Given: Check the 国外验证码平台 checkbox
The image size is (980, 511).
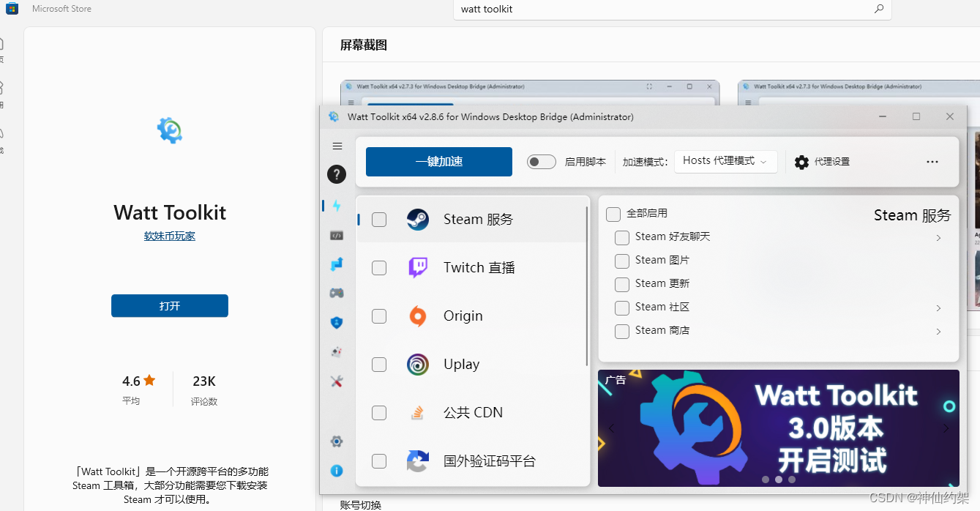Looking at the screenshot, I should (x=379, y=461).
